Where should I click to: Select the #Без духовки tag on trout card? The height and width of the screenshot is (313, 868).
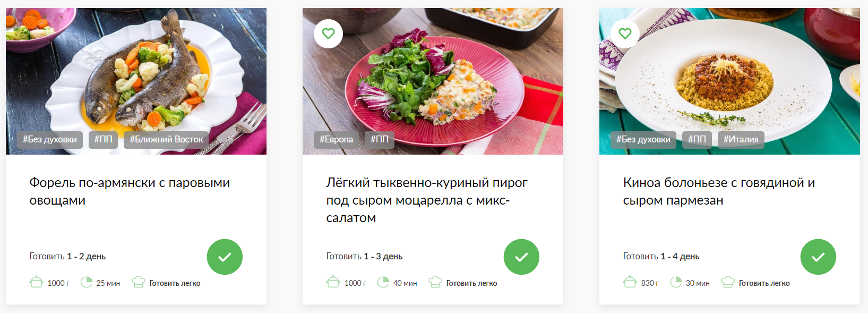[x=49, y=140]
